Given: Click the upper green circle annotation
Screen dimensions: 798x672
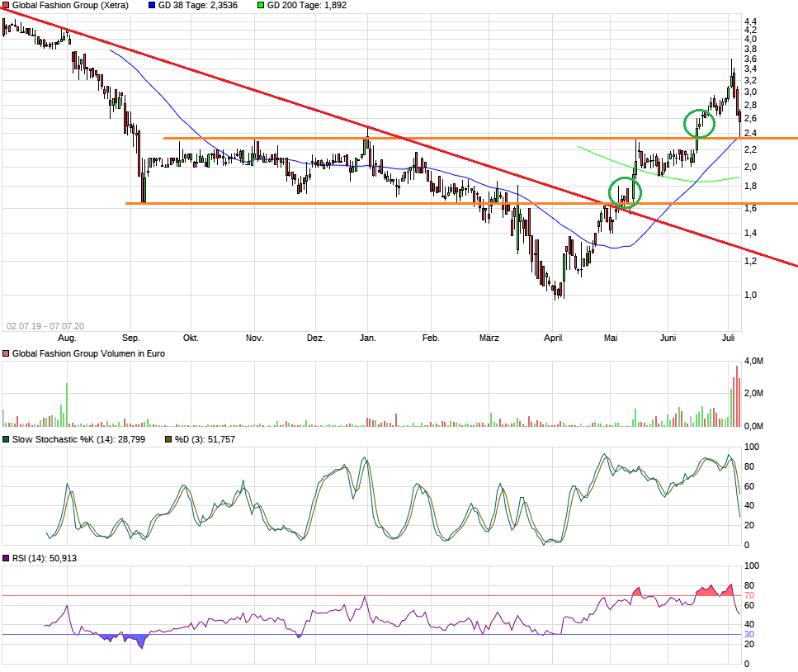Looking at the screenshot, I should coord(698,125).
